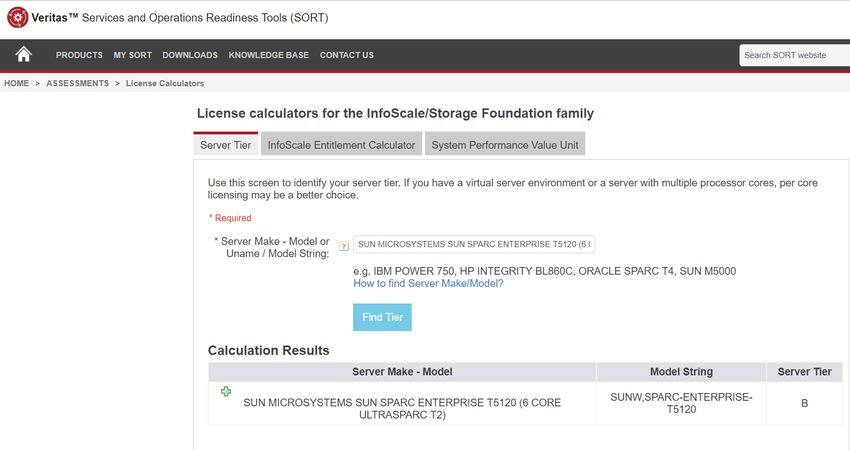Image resolution: width=850 pixels, height=450 pixels.
Task: Click the Find Tier button
Action: coord(382,317)
